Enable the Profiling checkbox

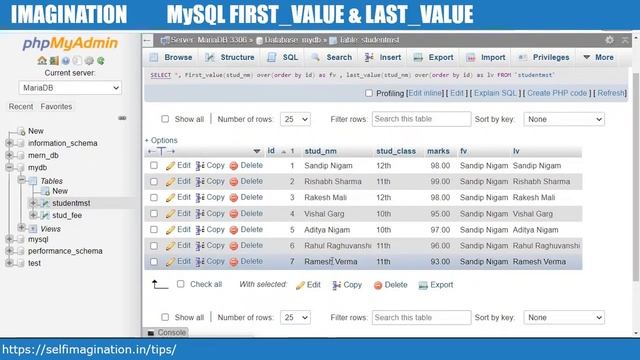[x=369, y=93]
